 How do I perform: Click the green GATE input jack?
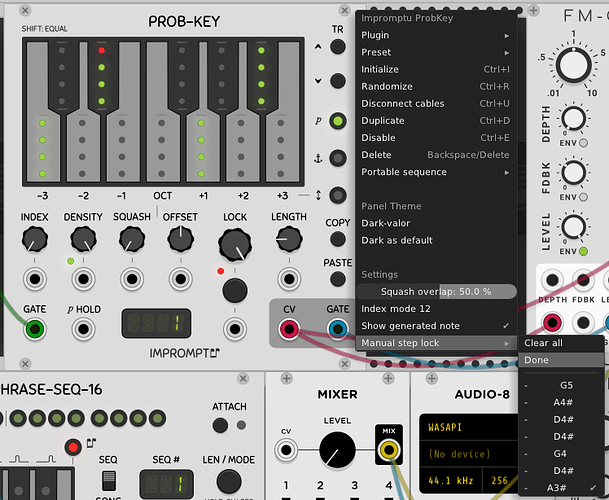[35, 329]
